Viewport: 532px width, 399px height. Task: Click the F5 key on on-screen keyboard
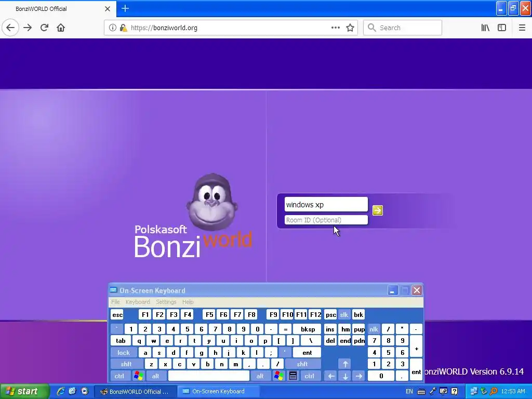coord(209,315)
